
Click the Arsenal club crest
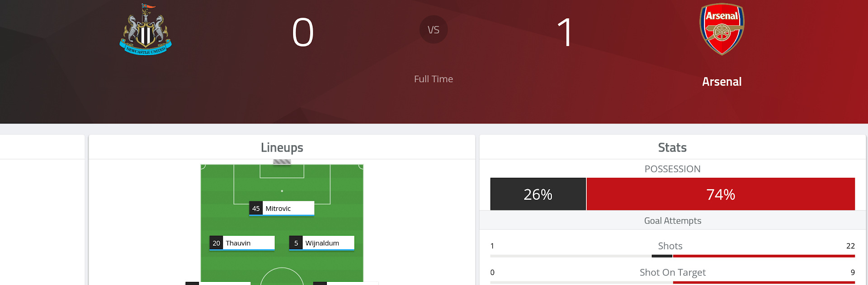(722, 29)
